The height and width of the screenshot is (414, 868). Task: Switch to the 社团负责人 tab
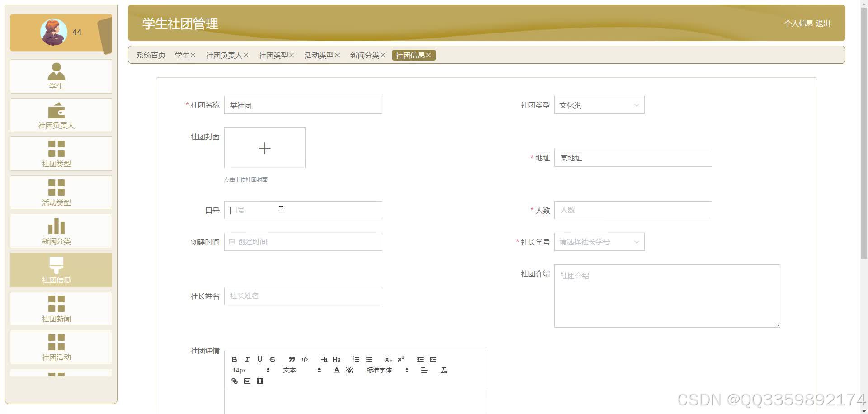point(224,55)
